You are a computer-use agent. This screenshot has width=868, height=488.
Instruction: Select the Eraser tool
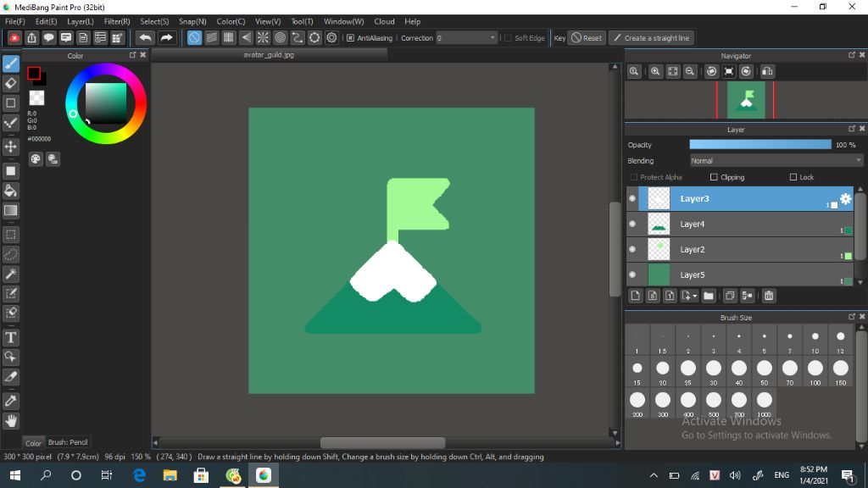tap(11, 84)
